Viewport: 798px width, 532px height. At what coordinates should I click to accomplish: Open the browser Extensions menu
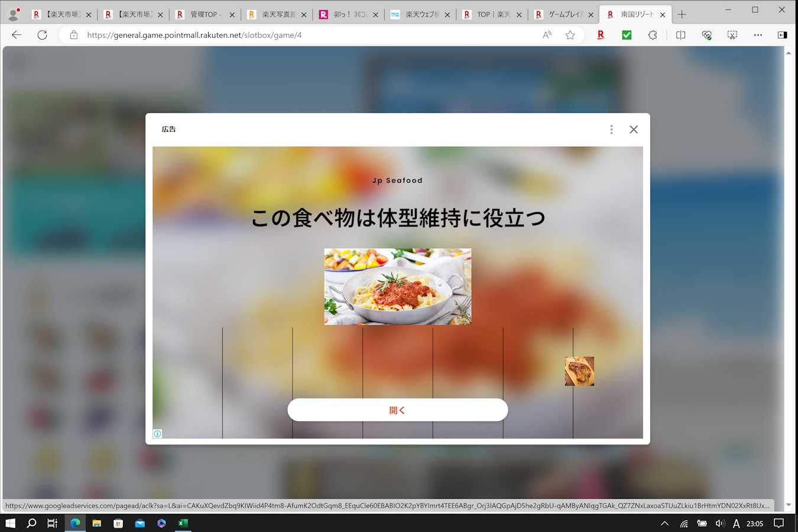click(x=653, y=35)
